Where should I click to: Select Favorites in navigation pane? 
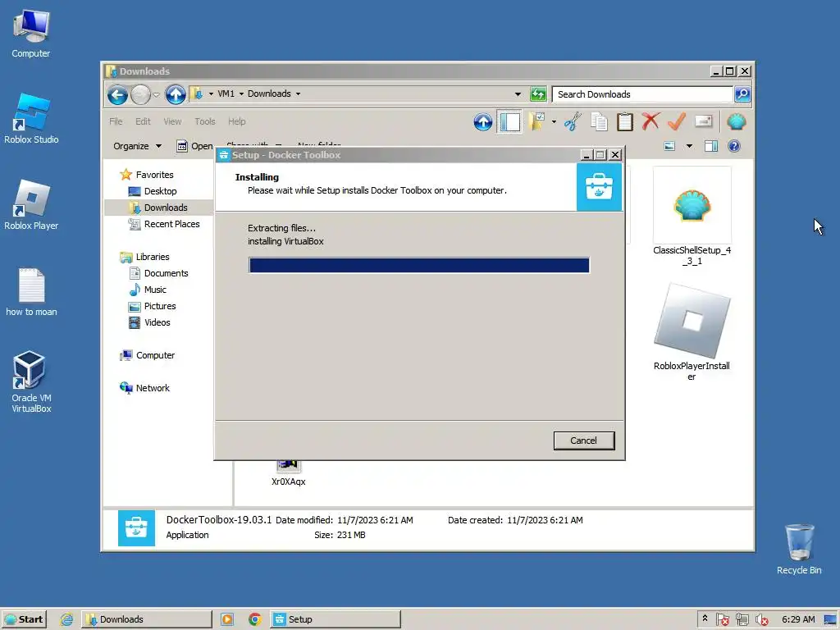tap(147, 175)
